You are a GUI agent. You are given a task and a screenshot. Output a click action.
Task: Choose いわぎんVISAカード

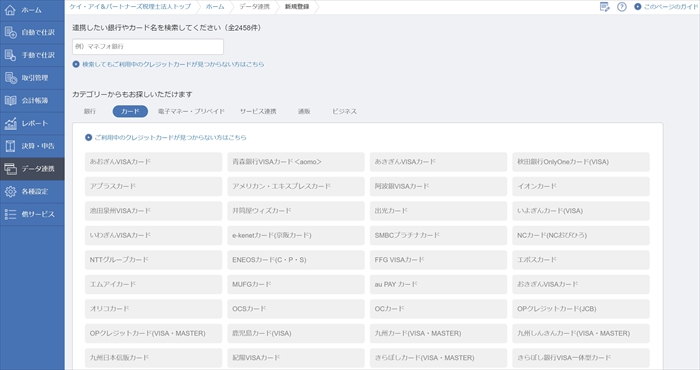154,235
